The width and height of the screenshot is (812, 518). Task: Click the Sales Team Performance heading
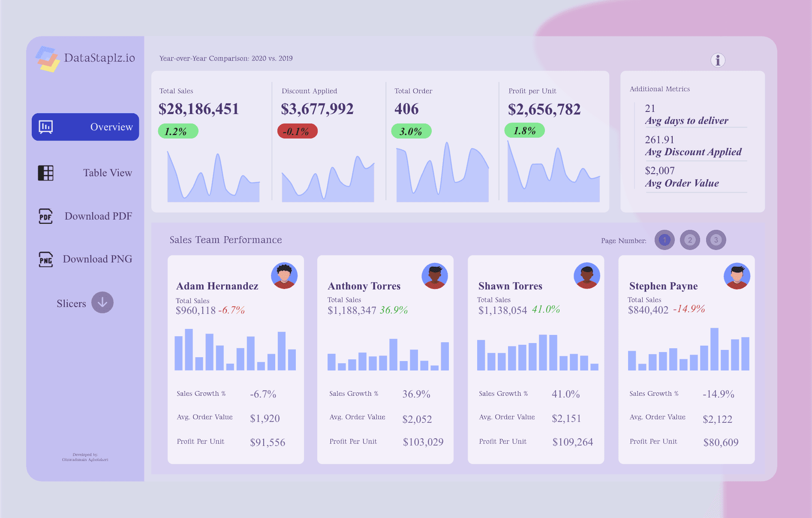tap(226, 240)
